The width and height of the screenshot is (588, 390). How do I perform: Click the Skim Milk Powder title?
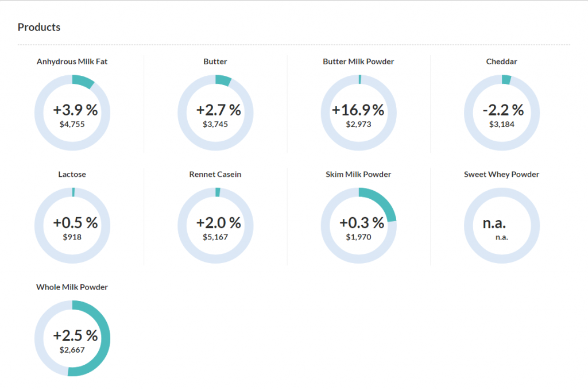[358, 174]
